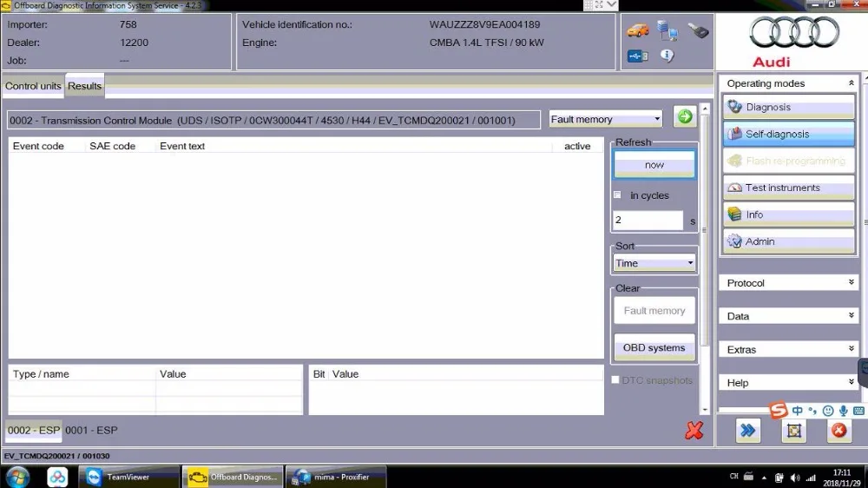868x488 pixels.
Task: Open the Test instruments mode
Action: tap(788, 188)
